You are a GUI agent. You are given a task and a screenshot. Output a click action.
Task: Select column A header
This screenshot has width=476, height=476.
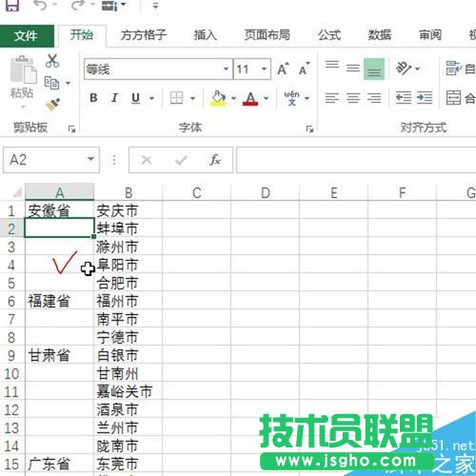tap(60, 192)
